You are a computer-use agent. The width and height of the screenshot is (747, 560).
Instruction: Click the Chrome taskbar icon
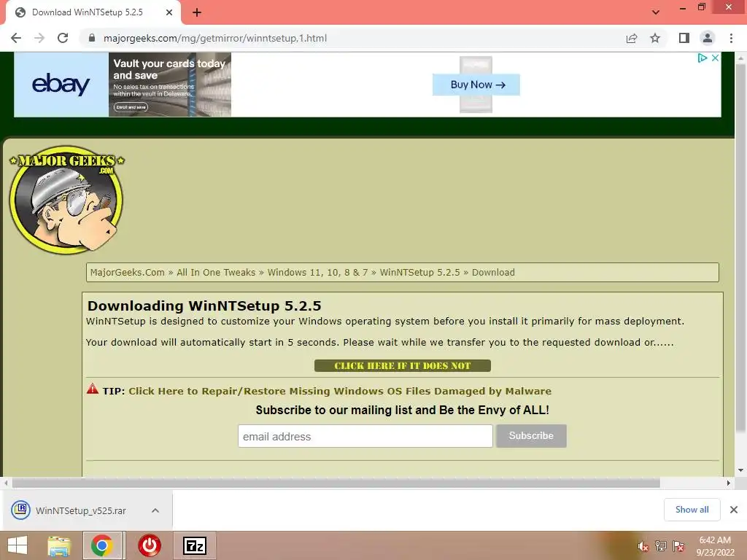pos(102,545)
